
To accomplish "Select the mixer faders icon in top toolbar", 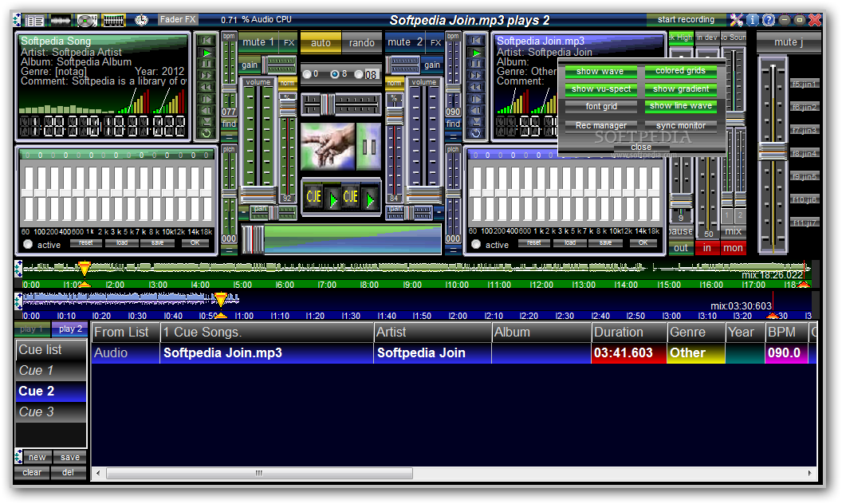I will tap(113, 21).
